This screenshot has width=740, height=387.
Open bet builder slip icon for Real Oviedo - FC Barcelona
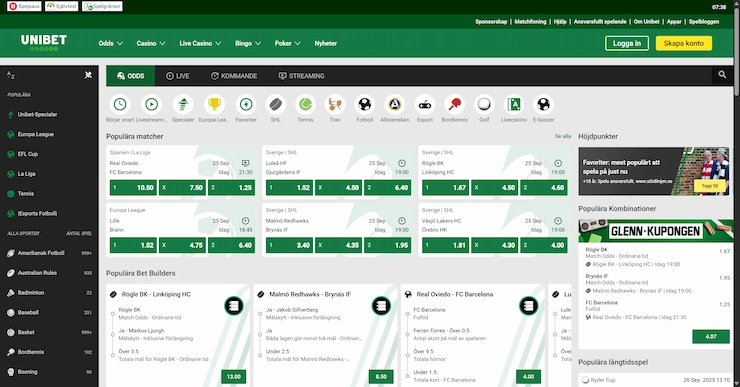click(529, 306)
